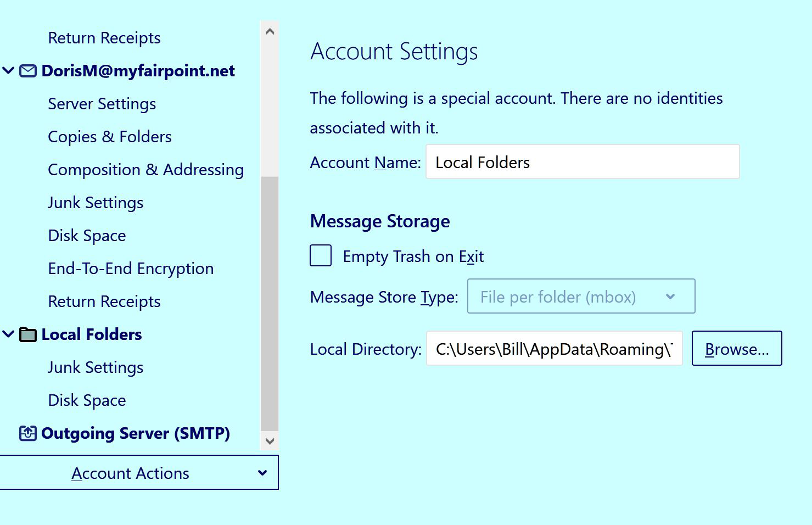The height and width of the screenshot is (525, 812).
Task: Click the Local Folders folder icon
Action: 28,334
